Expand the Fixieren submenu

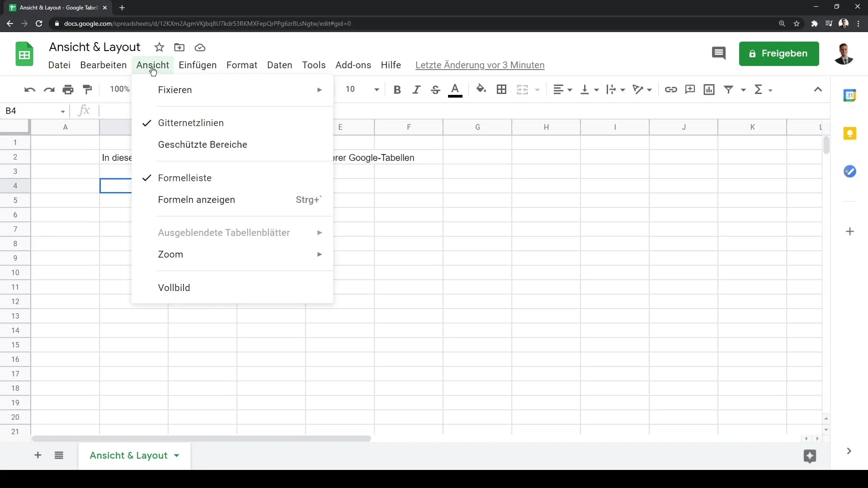click(232, 89)
